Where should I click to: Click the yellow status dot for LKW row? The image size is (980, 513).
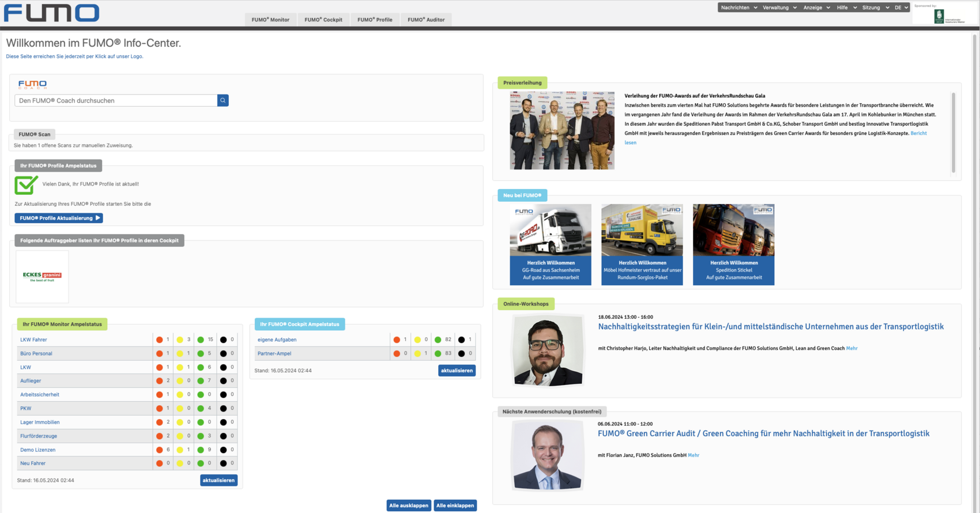(x=180, y=367)
